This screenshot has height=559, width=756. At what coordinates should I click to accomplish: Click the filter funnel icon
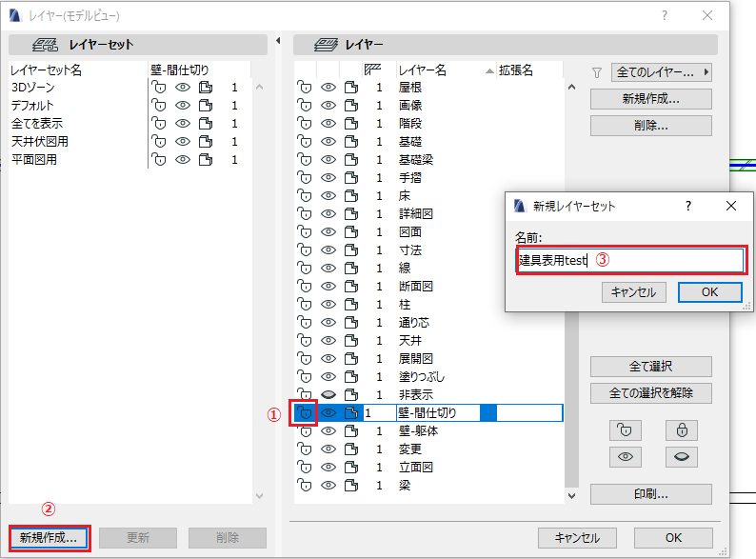pos(597,72)
